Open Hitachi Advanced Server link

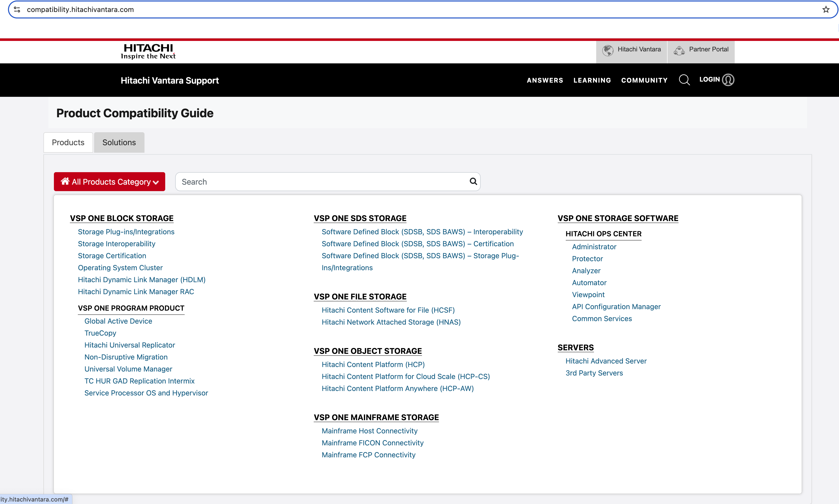coord(606,361)
